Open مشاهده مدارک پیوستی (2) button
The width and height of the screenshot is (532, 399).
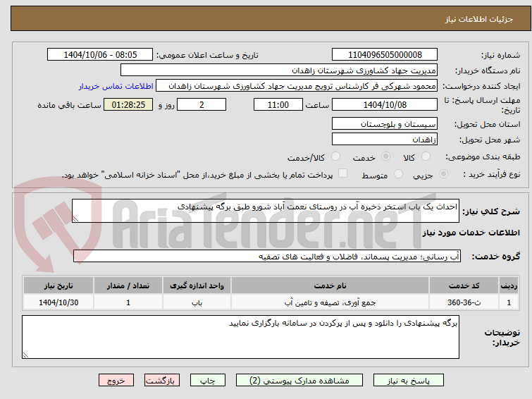(x=299, y=381)
